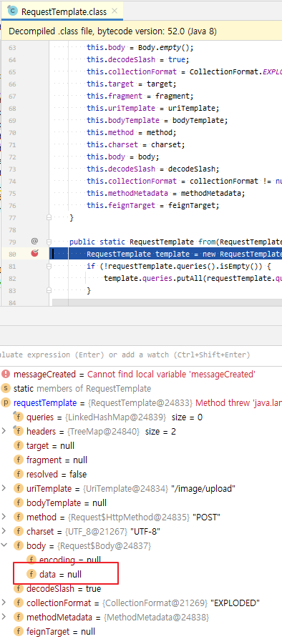
Task: Click the text 'this.feignTarget = feignTarget;'
Action: (153, 205)
